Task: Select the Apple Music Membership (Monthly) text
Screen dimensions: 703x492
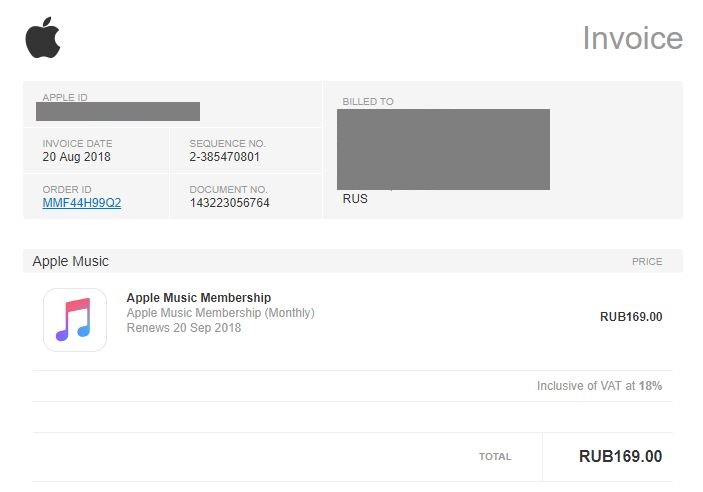Action: coord(220,313)
